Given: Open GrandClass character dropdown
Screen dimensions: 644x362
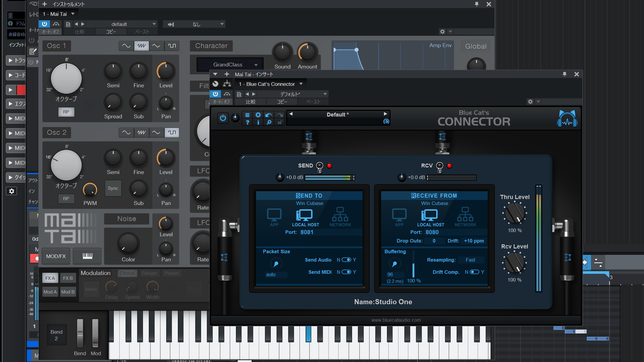Looking at the screenshot, I should 230,65.
